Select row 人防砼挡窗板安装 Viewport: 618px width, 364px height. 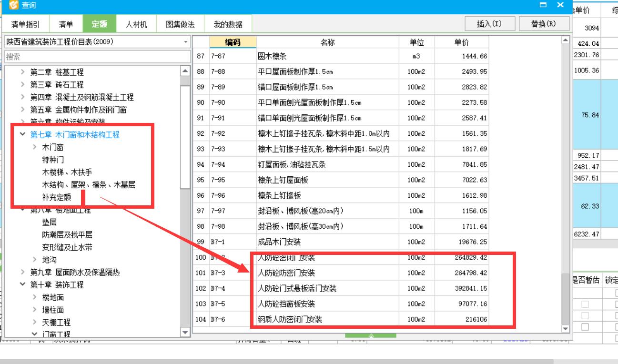[x=341, y=303]
